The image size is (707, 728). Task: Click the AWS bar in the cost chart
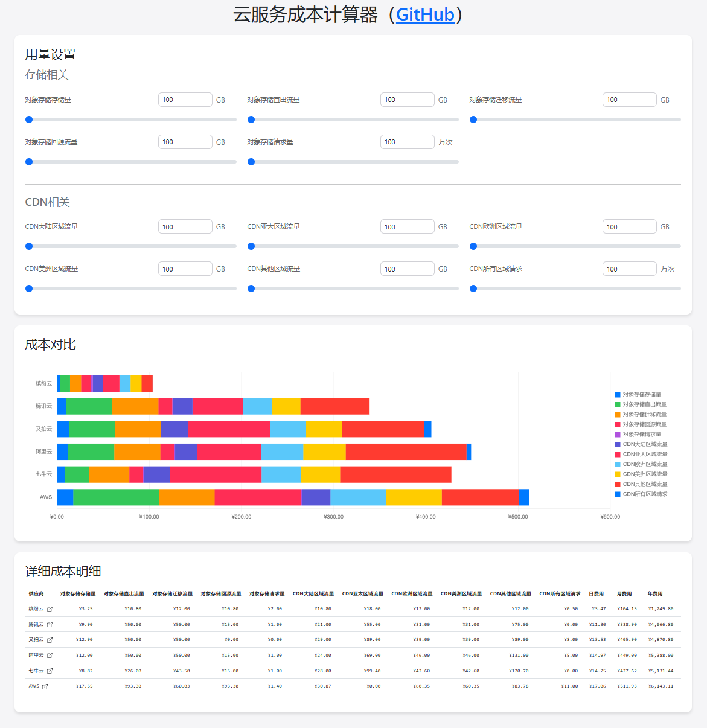tap(293, 497)
